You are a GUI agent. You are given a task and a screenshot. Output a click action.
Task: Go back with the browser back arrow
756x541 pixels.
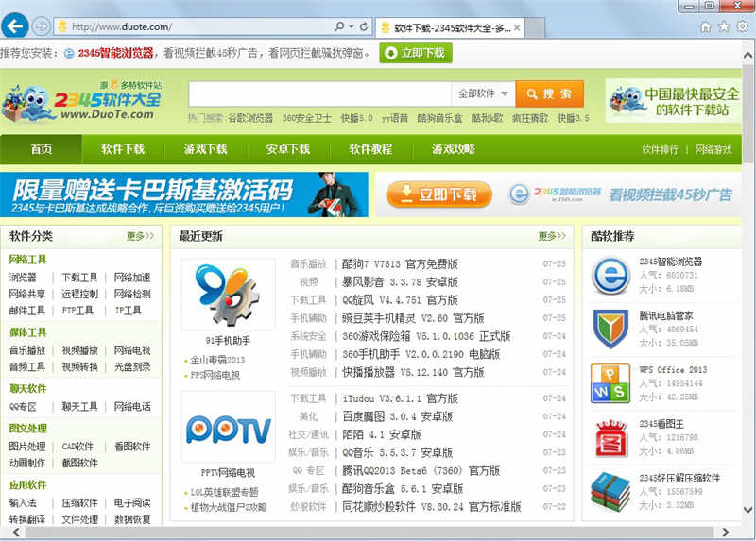click(x=15, y=26)
